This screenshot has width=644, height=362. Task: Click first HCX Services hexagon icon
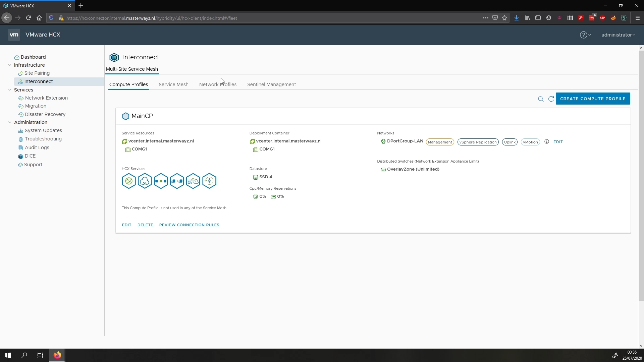(x=128, y=181)
